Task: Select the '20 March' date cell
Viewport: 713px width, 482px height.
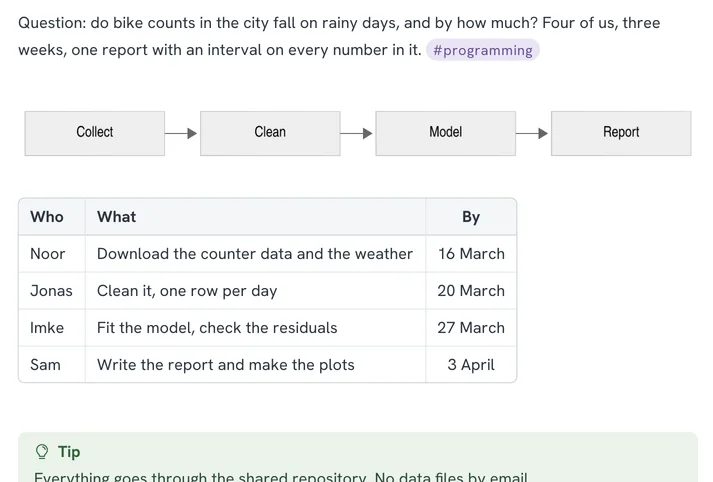Action: click(471, 291)
